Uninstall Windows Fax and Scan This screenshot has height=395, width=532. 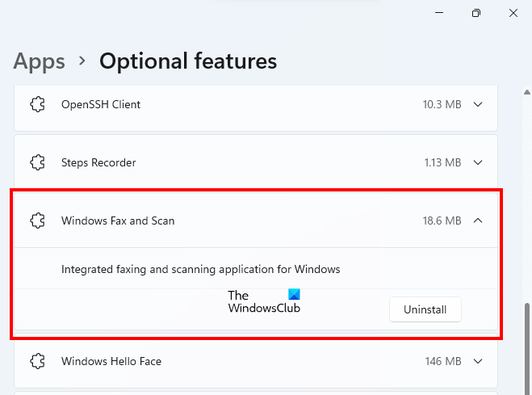click(425, 309)
